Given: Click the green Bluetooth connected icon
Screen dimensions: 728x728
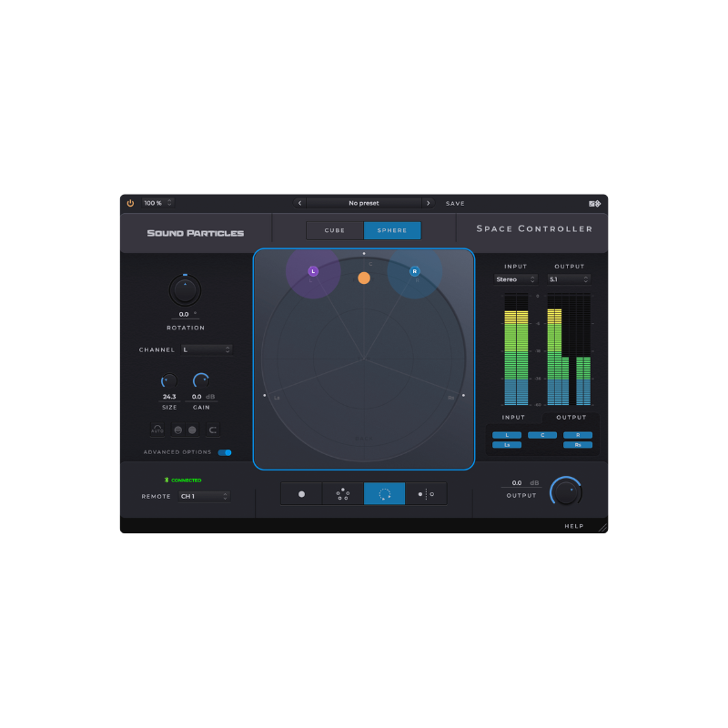Looking at the screenshot, I should [x=167, y=480].
